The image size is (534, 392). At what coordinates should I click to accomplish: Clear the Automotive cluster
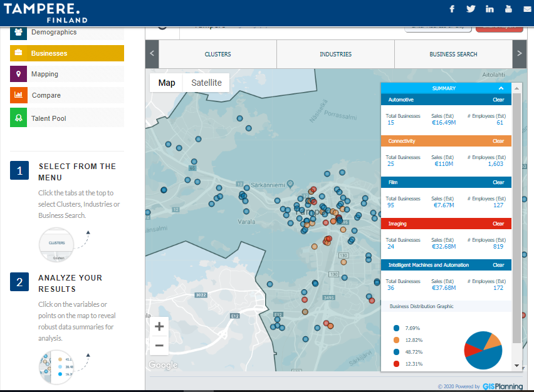click(498, 100)
